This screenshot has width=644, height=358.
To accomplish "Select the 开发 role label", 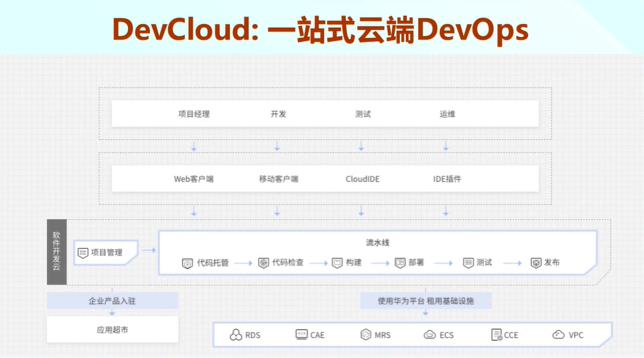I will (278, 114).
